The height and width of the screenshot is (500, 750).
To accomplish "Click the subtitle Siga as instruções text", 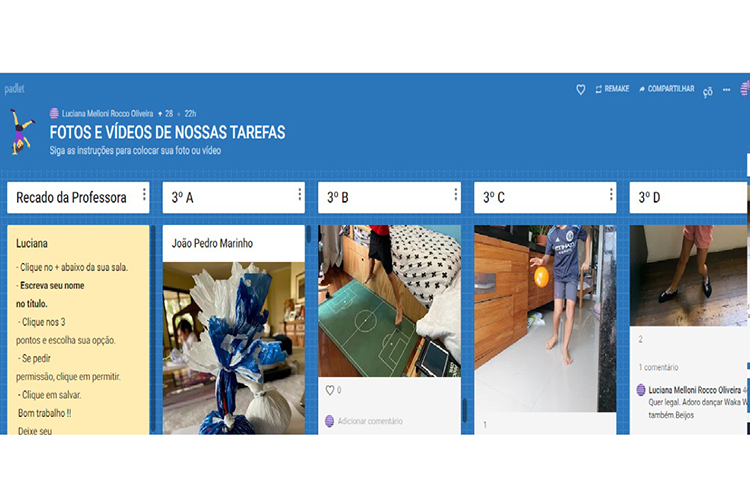I will (135, 150).
